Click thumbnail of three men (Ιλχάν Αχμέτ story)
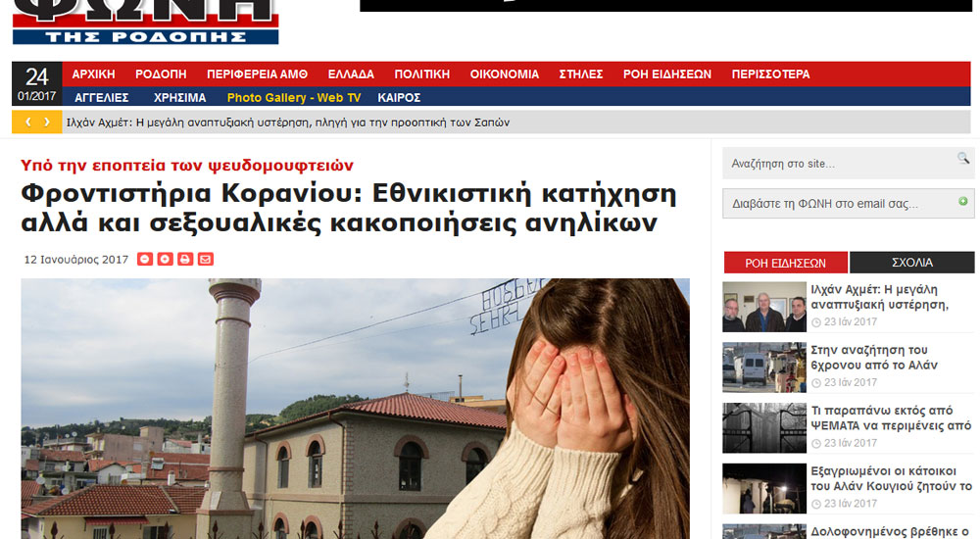The width and height of the screenshot is (980, 539). [764, 307]
